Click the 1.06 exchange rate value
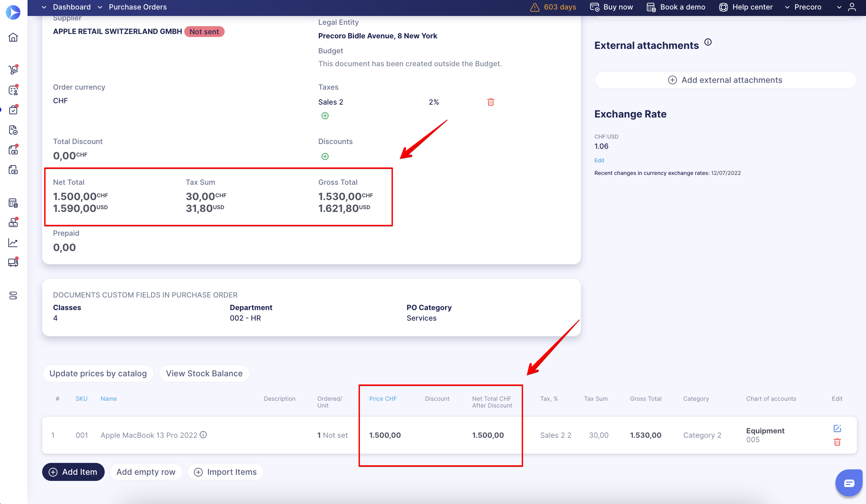This screenshot has height=504, width=866. (x=601, y=146)
